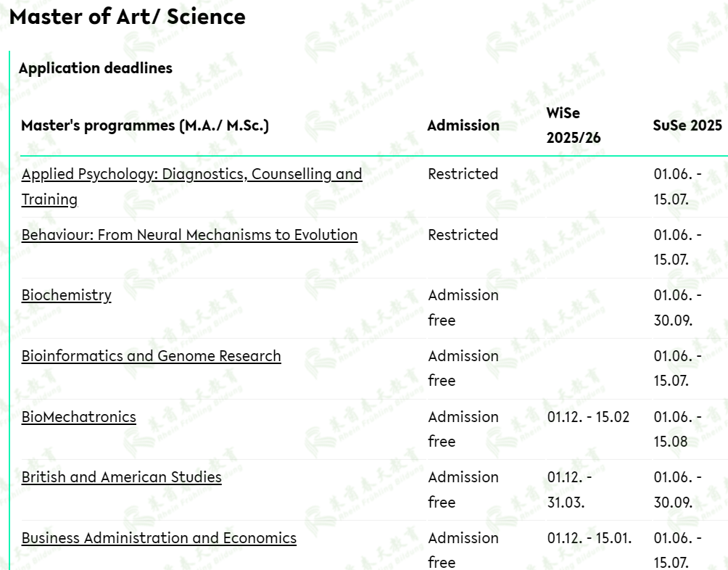Image resolution: width=728 pixels, height=570 pixels.
Task: Click the Application deadlines heading
Action: tap(96, 68)
